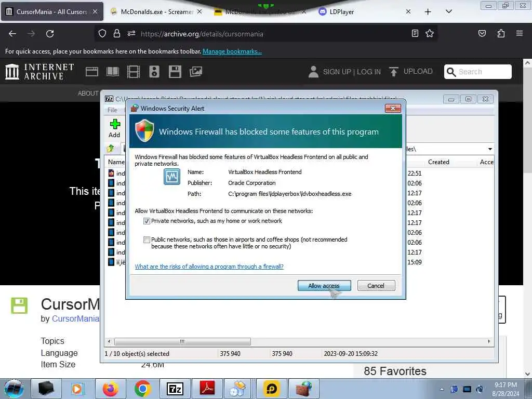Go back with the Firefox back arrow
Viewport: 532px width, 399px height.
tap(12, 34)
